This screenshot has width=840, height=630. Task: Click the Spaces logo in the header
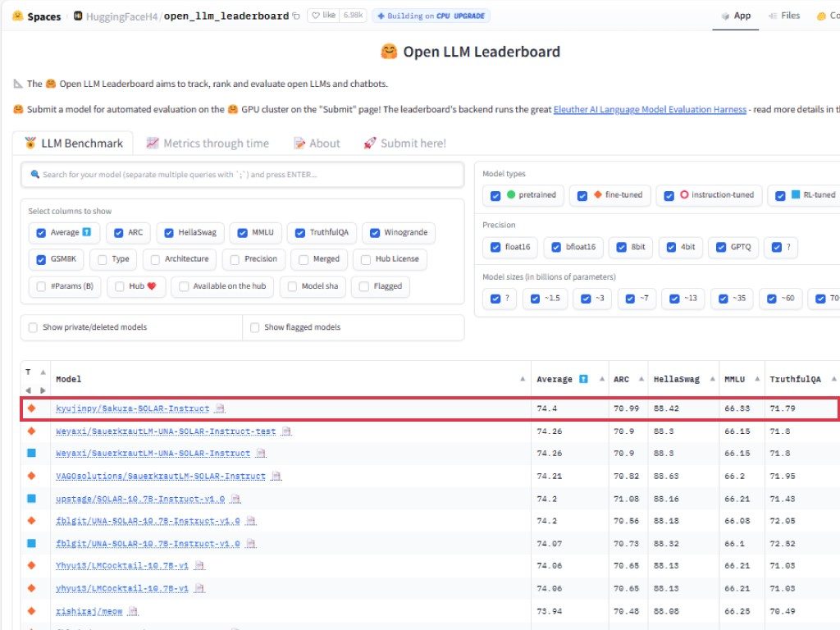pyautogui.click(x=18, y=16)
